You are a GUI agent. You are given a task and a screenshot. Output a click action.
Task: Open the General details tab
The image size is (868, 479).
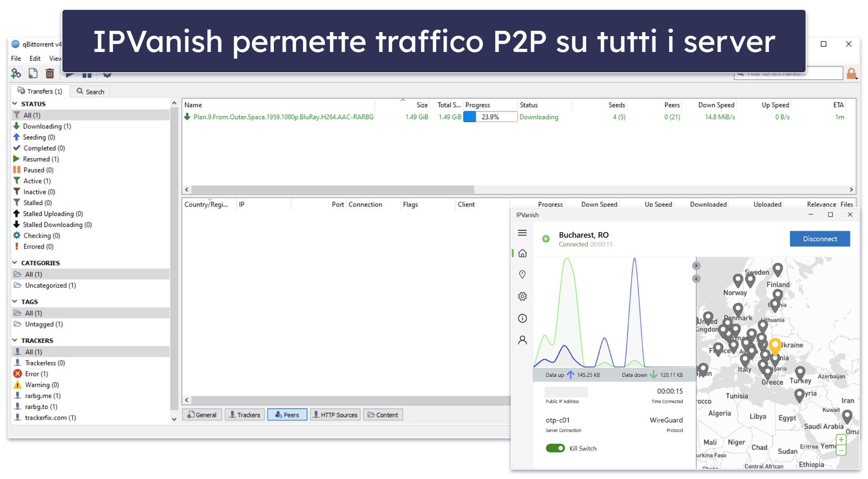tap(202, 415)
